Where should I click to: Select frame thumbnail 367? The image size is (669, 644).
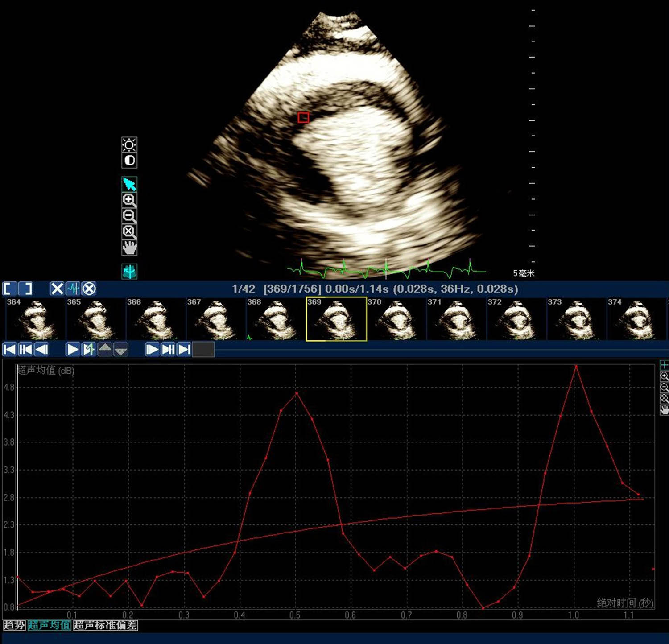pos(216,319)
